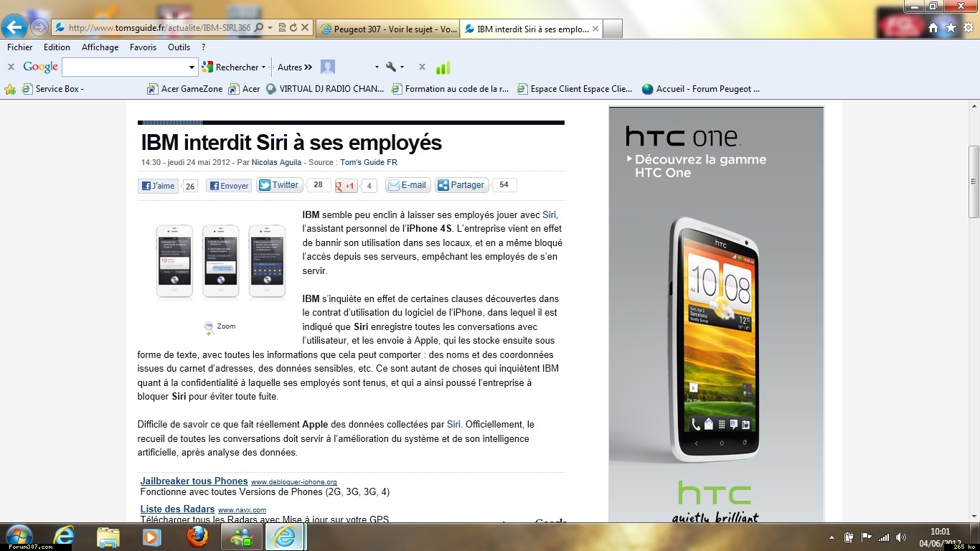Screen dimensions: 980x551
Task: Open the wrench settings dropdown arrow
Action: tap(402, 67)
